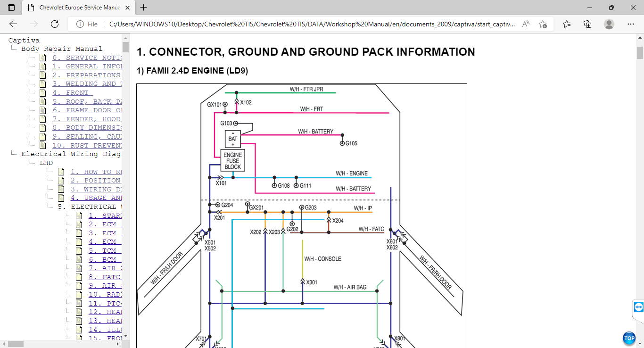
Task: Open the Settings and more menu
Action: pos(631,24)
